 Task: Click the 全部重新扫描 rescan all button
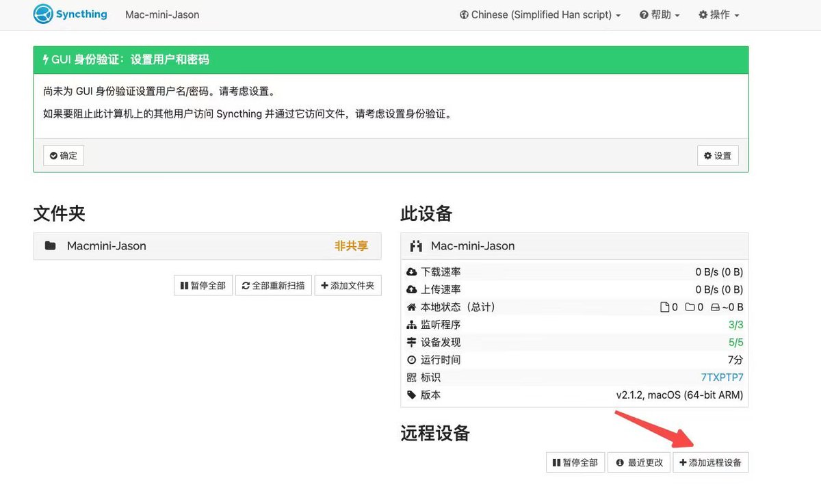tap(274, 285)
